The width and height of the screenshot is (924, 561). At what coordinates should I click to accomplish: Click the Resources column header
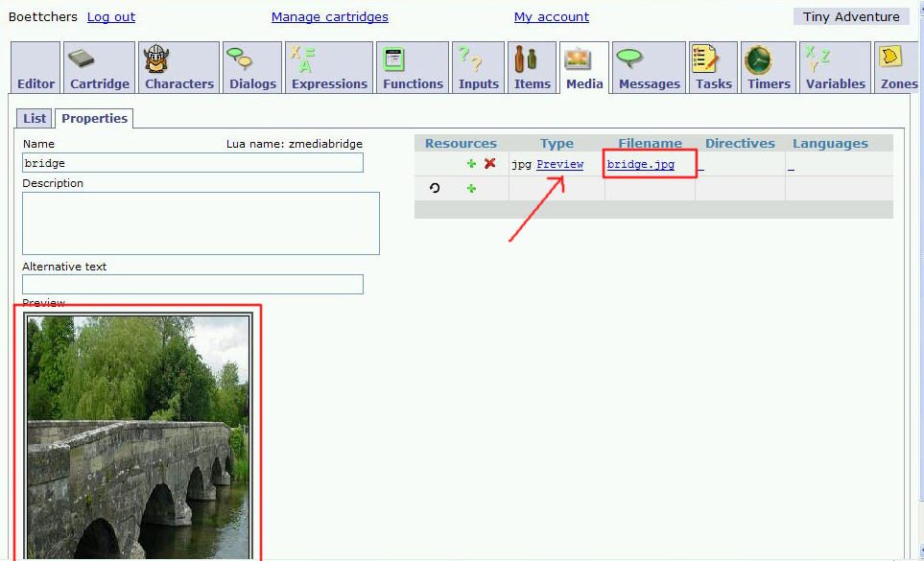(x=461, y=144)
